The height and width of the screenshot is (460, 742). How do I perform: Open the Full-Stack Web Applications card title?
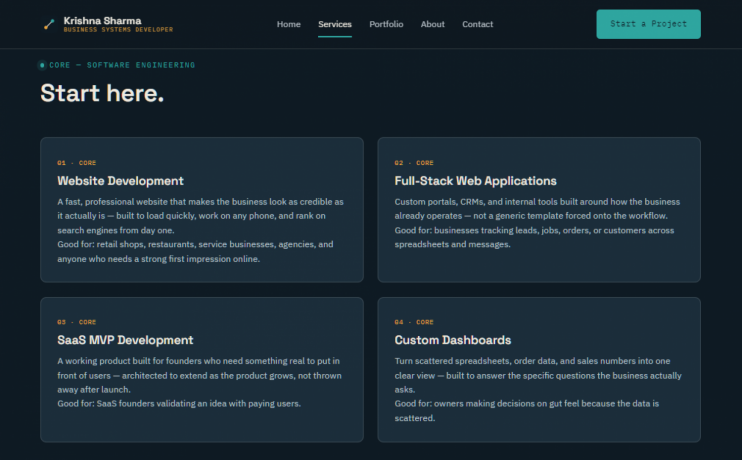[x=476, y=181]
